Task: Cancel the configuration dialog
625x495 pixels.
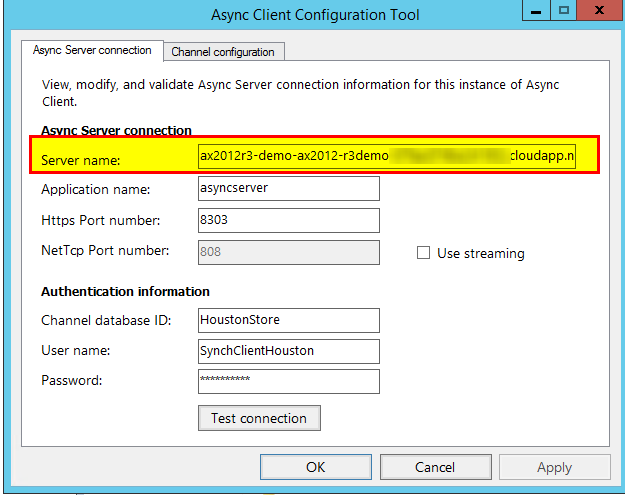Action: click(x=435, y=467)
